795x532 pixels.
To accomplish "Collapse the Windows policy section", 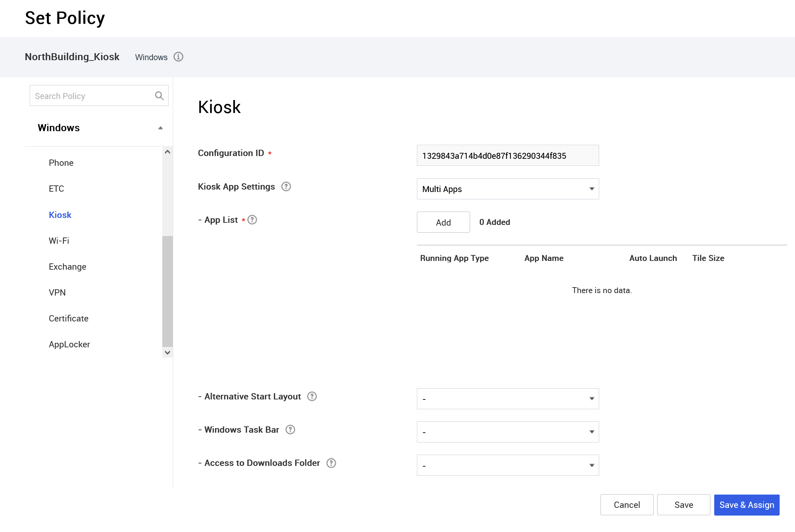I will coord(161,128).
